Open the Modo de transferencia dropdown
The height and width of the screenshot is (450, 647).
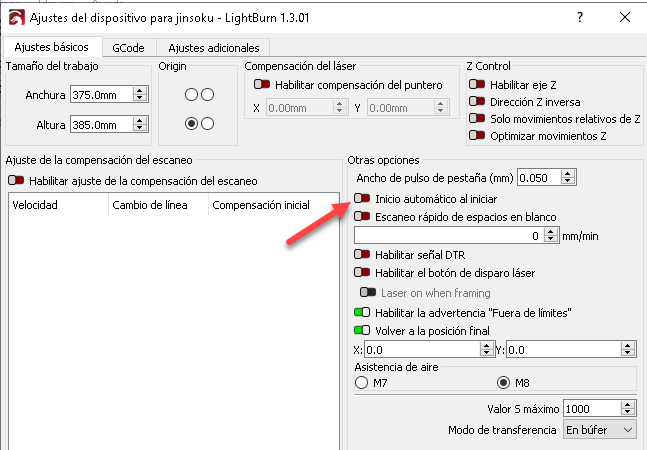pyautogui.click(x=600, y=430)
